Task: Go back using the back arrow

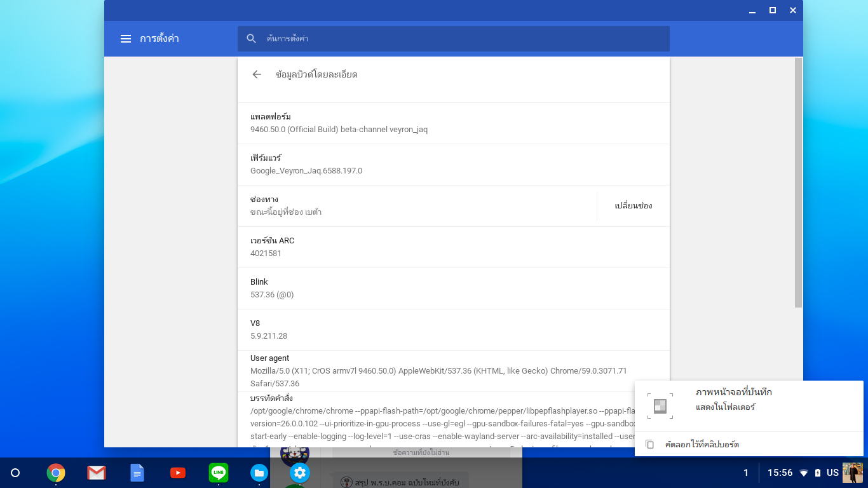Action: click(x=257, y=74)
